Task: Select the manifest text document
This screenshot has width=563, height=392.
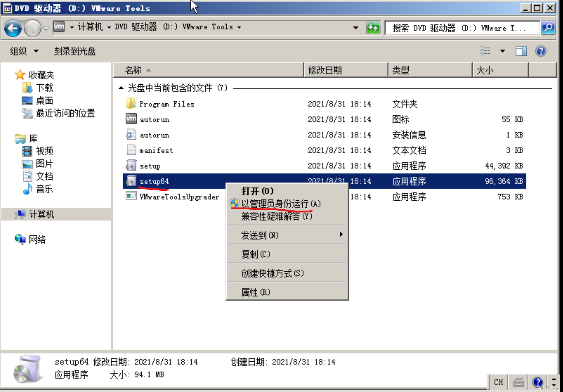Action: coord(156,150)
